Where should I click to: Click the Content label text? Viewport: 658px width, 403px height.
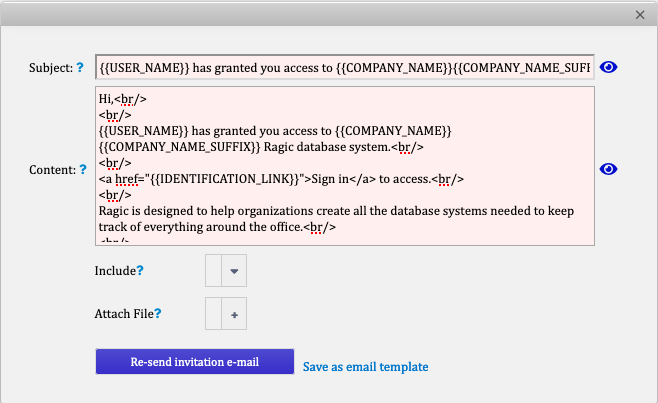(52, 170)
